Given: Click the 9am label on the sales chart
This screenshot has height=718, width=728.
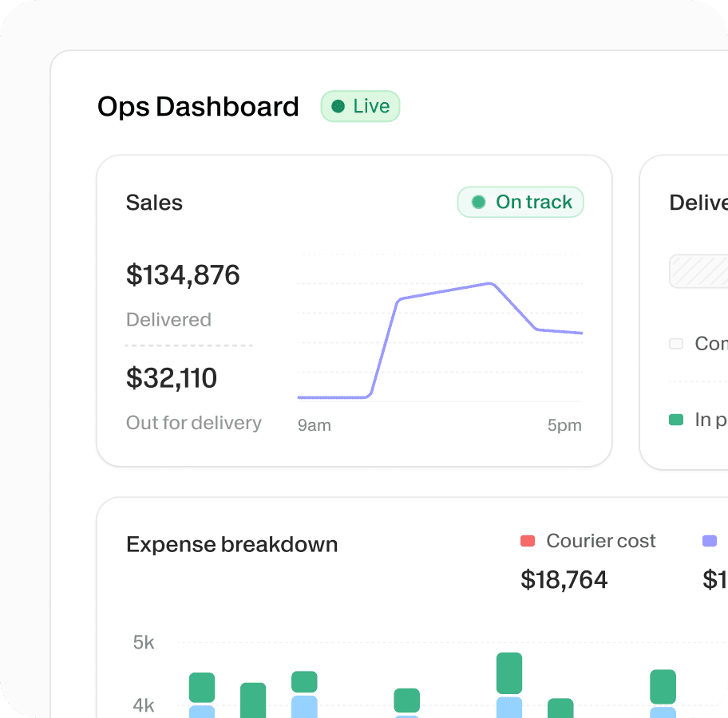Looking at the screenshot, I should [314, 425].
